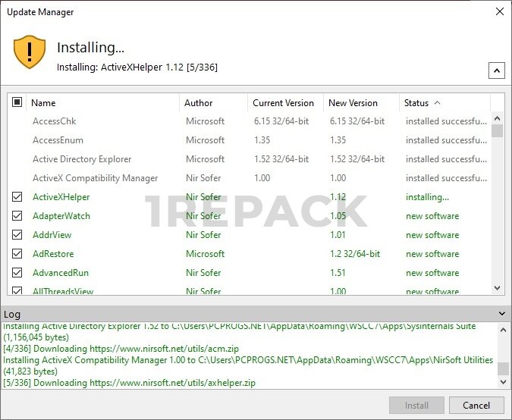The height and width of the screenshot is (420, 512).
Task: Collapse the header details with the up chevron
Action: click(x=496, y=71)
